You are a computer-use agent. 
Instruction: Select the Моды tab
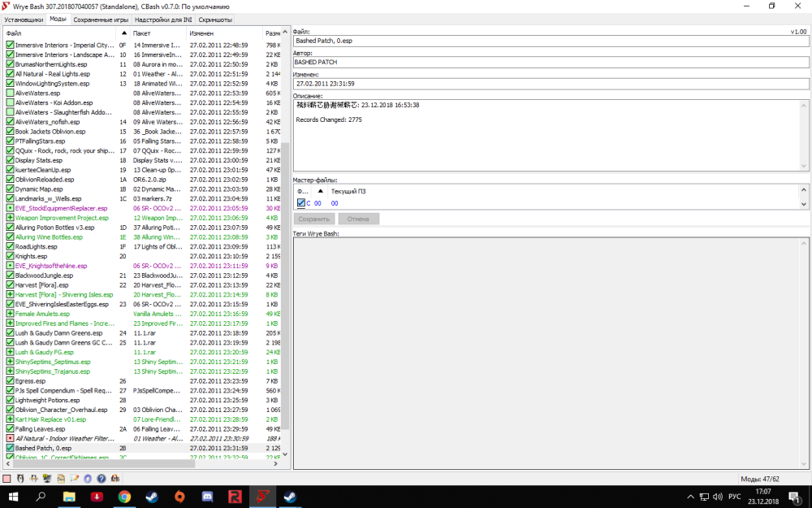(x=58, y=20)
